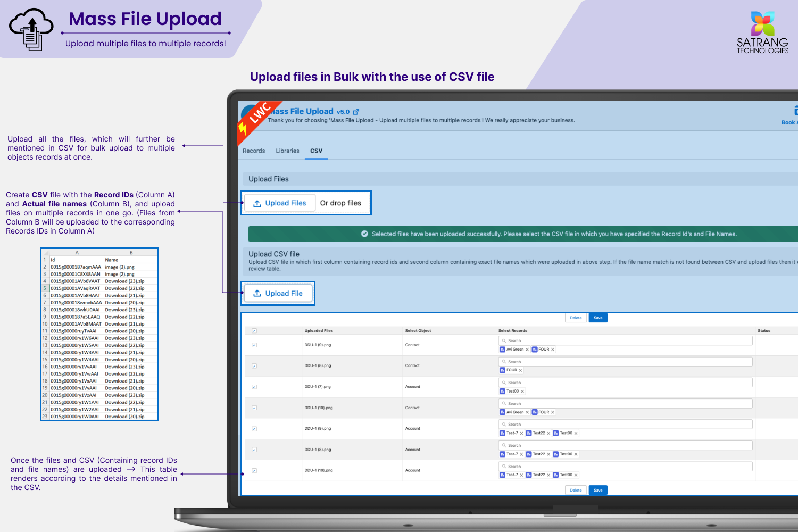This screenshot has height=532, width=798.
Task: Click the Status column header
Action: pyautogui.click(x=764, y=331)
